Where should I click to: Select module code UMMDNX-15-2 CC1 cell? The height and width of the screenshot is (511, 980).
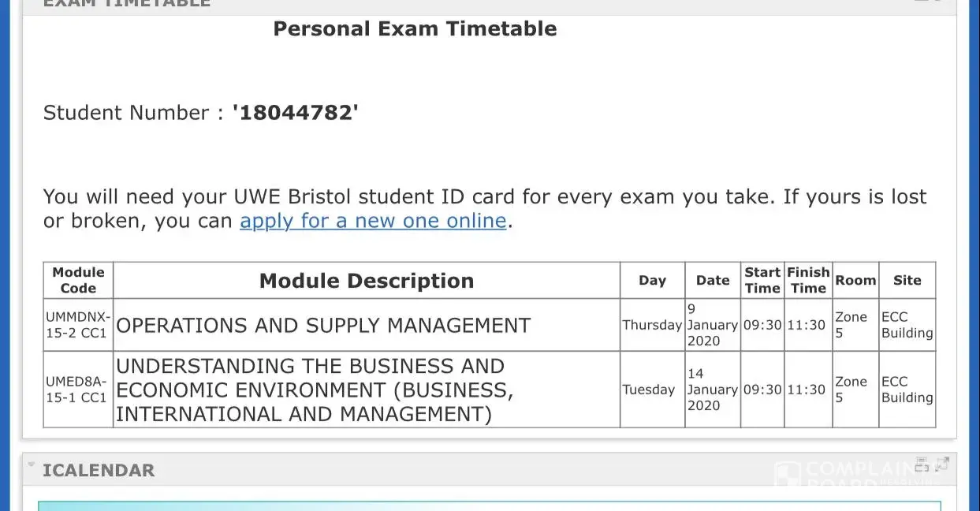[78, 325]
